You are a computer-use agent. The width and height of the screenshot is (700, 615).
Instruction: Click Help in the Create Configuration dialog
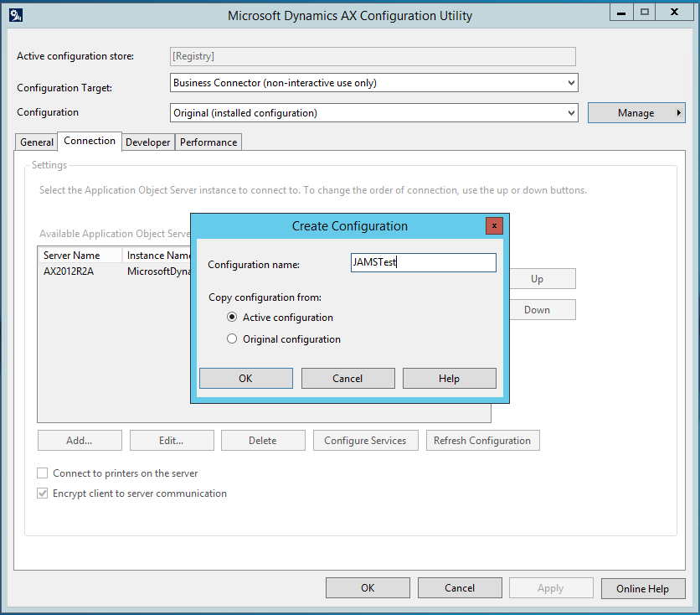pyautogui.click(x=449, y=379)
